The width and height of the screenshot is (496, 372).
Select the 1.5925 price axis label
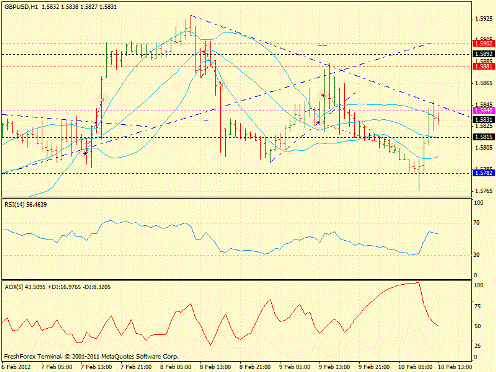(x=483, y=19)
